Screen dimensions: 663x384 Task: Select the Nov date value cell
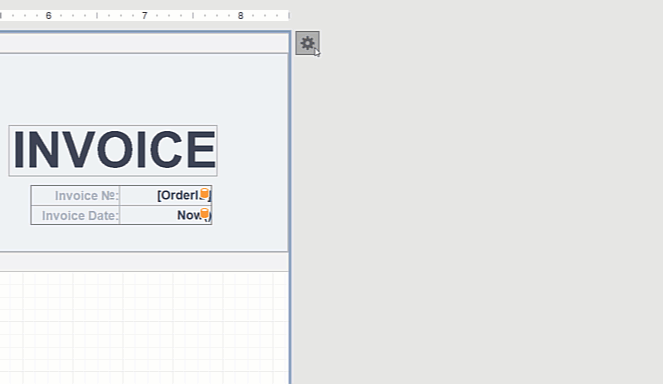(166, 215)
